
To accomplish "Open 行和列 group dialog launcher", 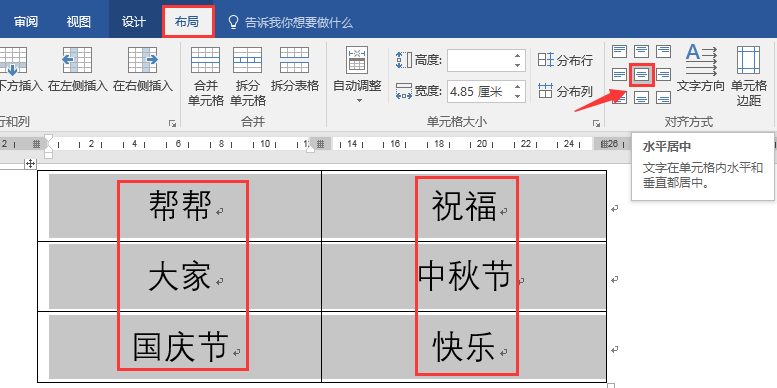I will pyautogui.click(x=172, y=123).
